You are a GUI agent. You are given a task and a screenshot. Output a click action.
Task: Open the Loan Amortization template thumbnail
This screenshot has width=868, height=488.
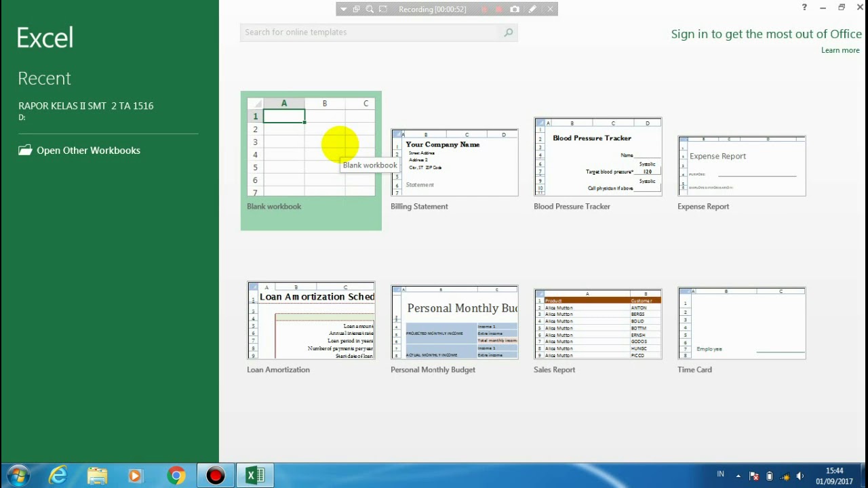[311, 321]
